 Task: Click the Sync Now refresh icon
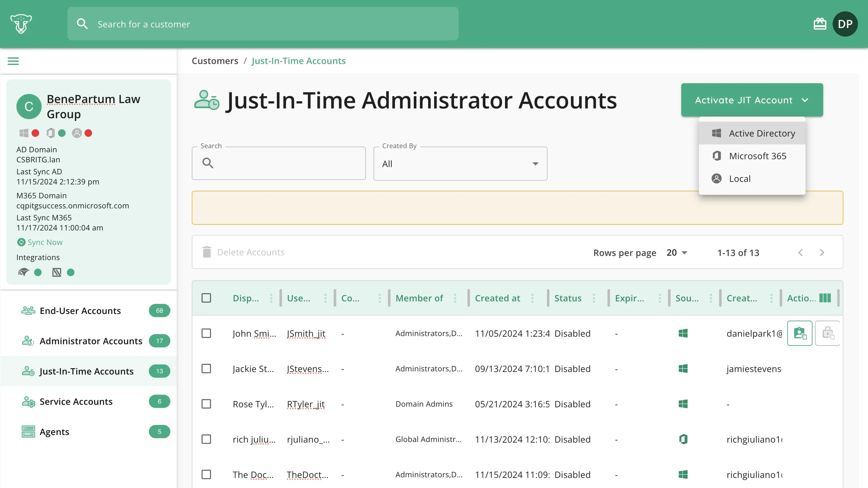(x=21, y=242)
